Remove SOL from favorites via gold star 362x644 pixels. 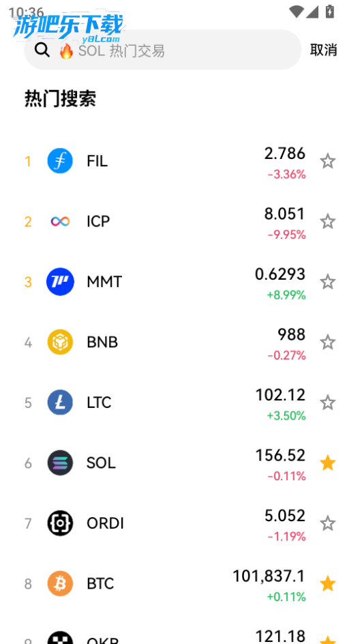(327, 463)
